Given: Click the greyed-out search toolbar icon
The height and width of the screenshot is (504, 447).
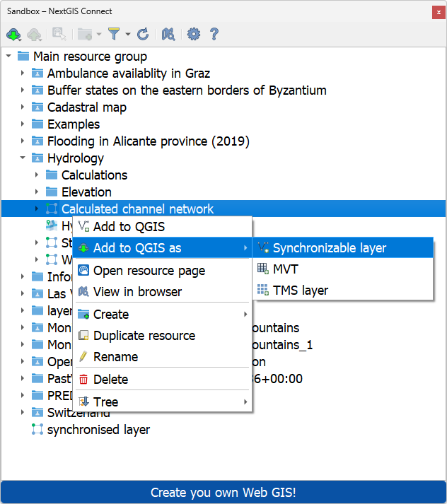Looking at the screenshot, I should coord(59,34).
